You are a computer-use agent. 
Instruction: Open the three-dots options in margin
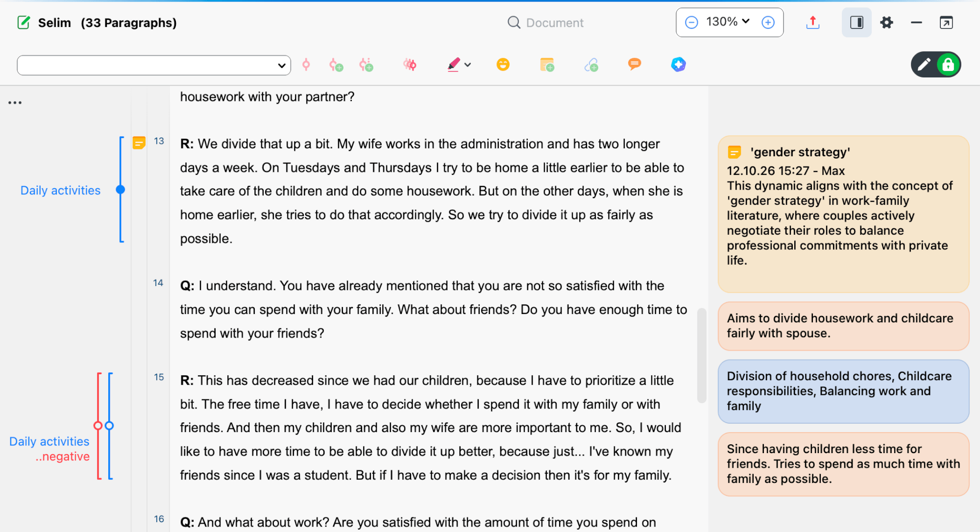[15, 102]
